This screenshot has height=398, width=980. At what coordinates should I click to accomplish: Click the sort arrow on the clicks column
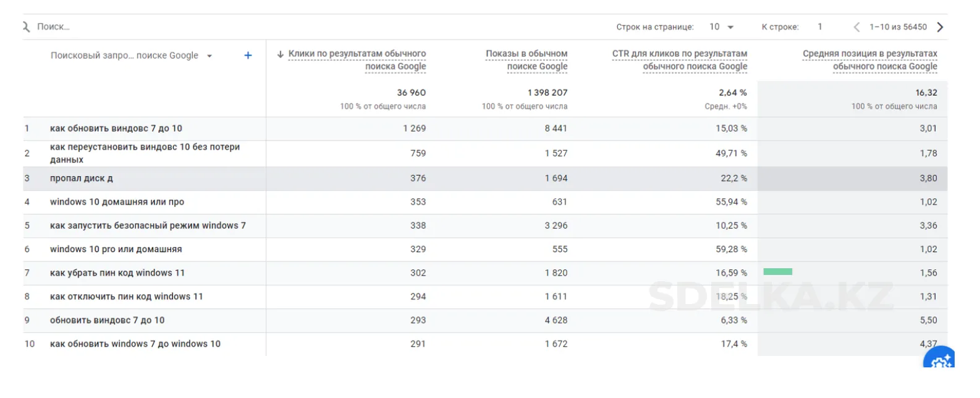click(x=281, y=54)
